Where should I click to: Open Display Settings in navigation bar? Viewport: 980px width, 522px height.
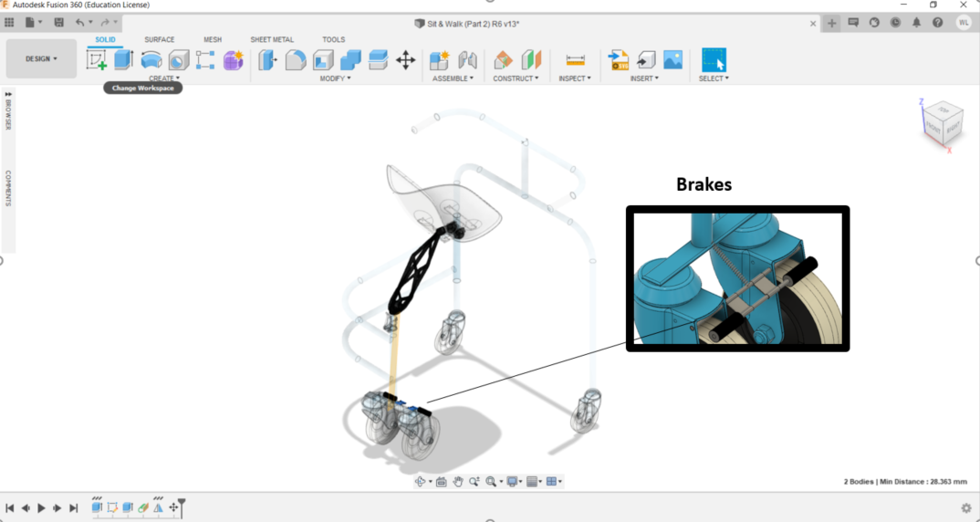515,481
